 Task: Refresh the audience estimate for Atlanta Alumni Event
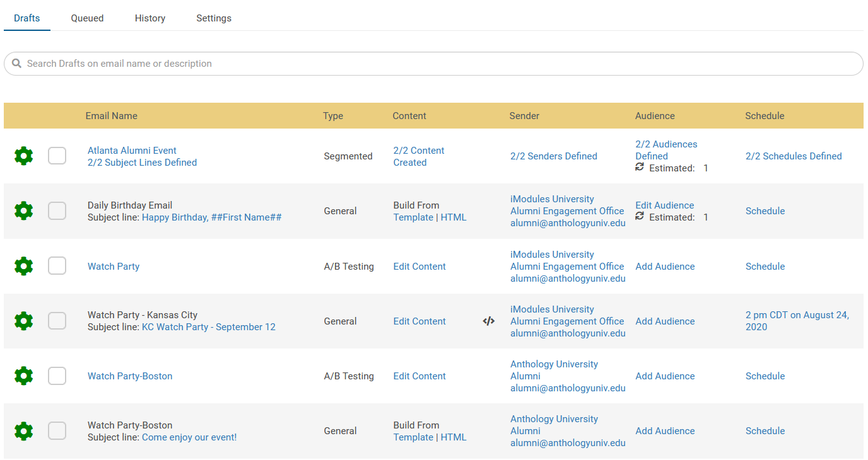coord(640,168)
